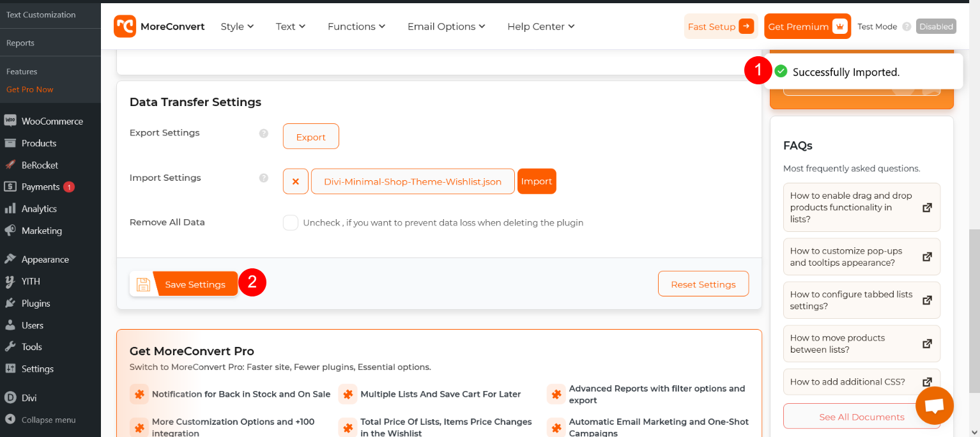This screenshot has width=980, height=437.
Task: Expand the Email Options menu
Action: [x=447, y=26]
